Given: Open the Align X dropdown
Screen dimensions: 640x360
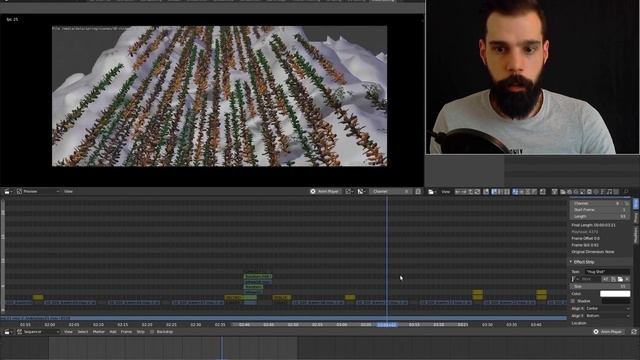Looking at the screenshot, I should (607, 309).
